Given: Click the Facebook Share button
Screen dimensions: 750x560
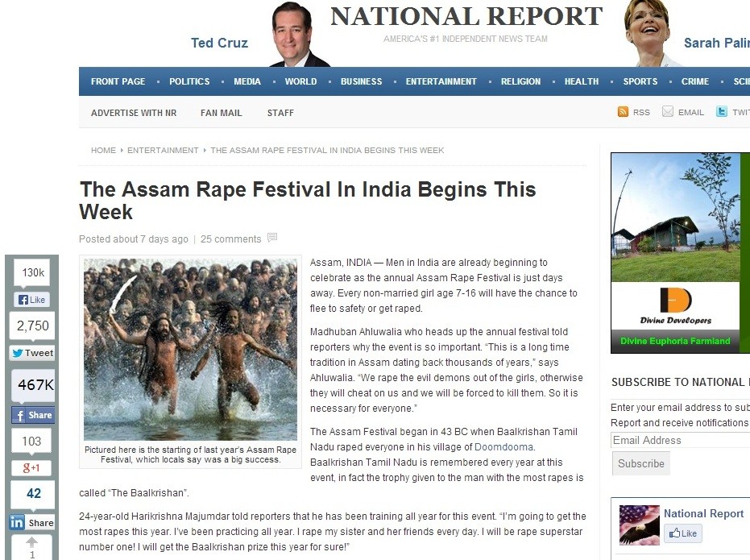Looking at the screenshot, I should tap(32, 415).
